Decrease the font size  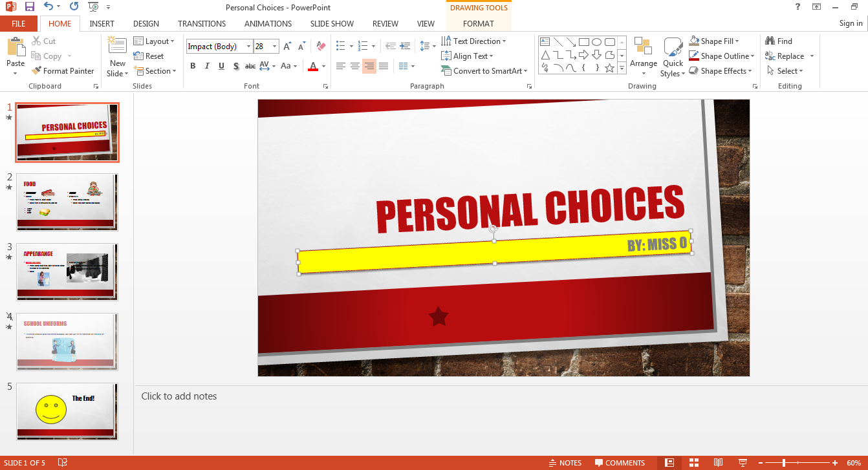[x=301, y=47]
